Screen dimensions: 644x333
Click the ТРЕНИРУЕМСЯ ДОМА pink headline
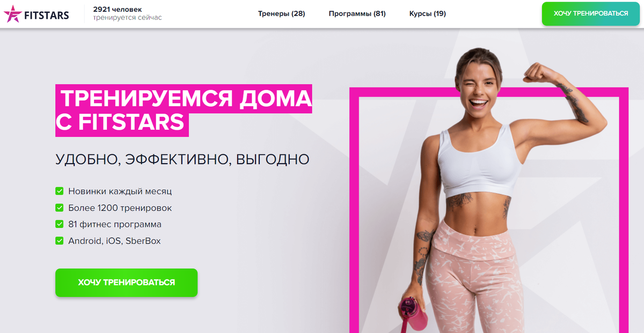184,99
